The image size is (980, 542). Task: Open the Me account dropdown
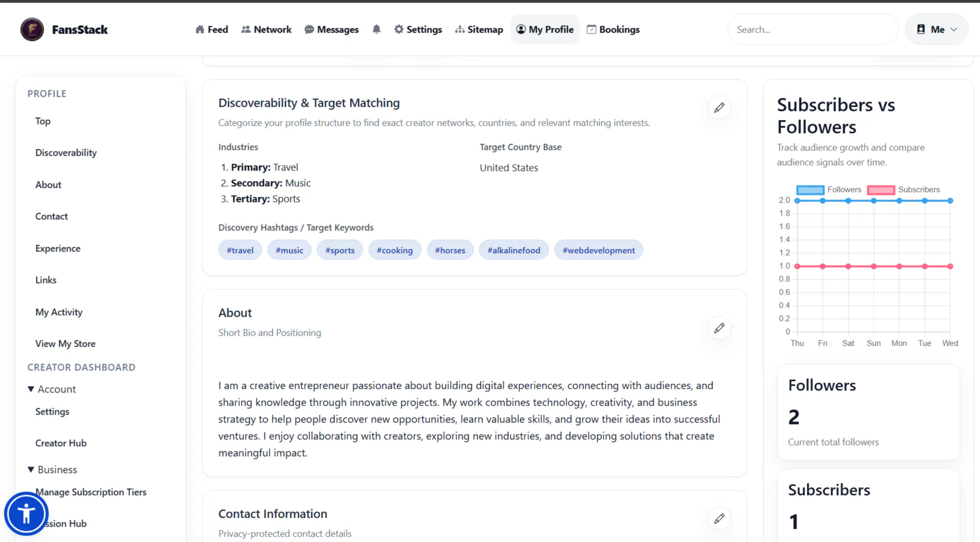(937, 29)
